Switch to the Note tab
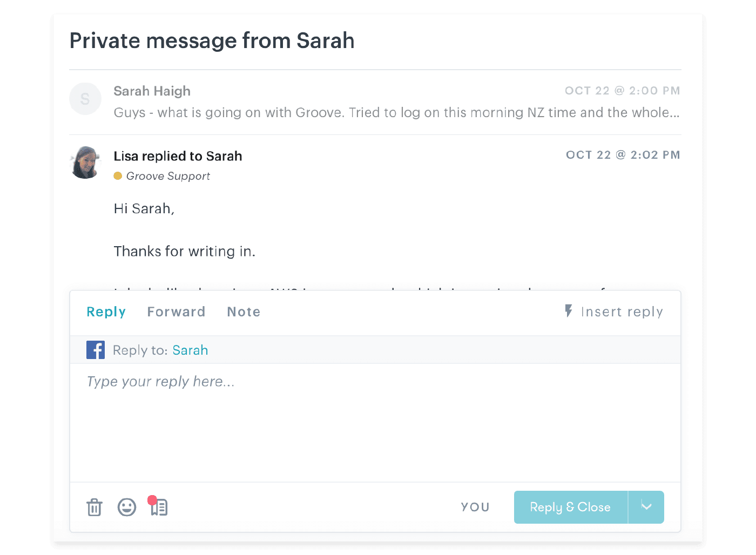This screenshot has width=756, height=555. point(244,312)
